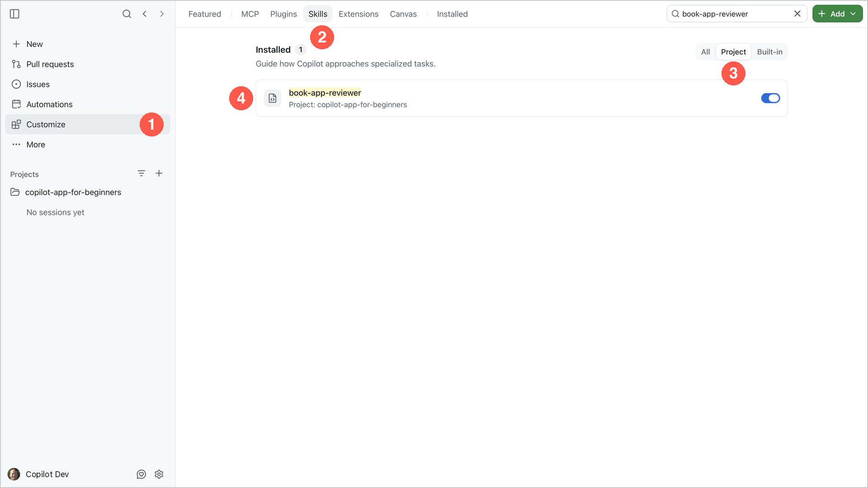Click the Copilot Dev username
The width and height of the screenshot is (868, 488).
tap(47, 474)
